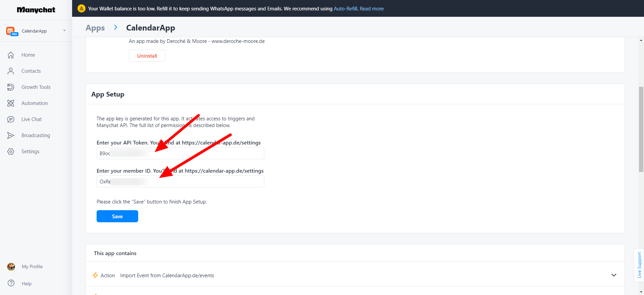This screenshot has height=295, width=644.
Task: Click the breadcrumb chevron arrow
Action: point(116,27)
